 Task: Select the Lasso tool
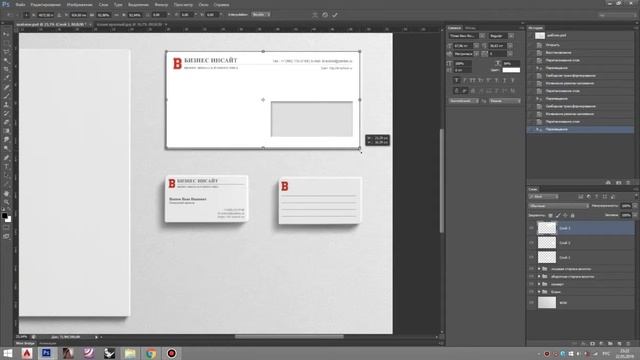click(x=6, y=52)
